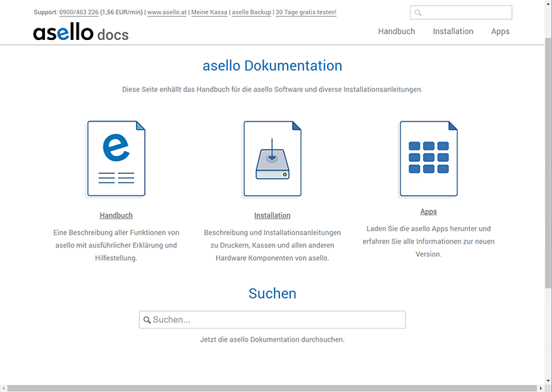Click the asello docs logo
This screenshot has width=552, height=392.
coord(81,32)
